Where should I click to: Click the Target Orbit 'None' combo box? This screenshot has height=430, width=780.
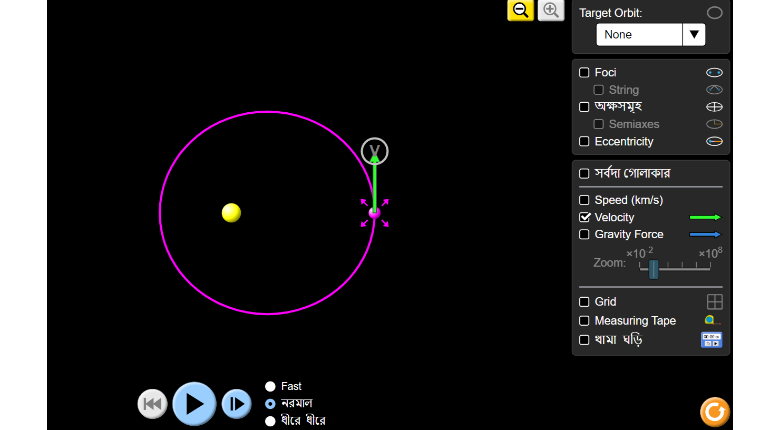640,34
